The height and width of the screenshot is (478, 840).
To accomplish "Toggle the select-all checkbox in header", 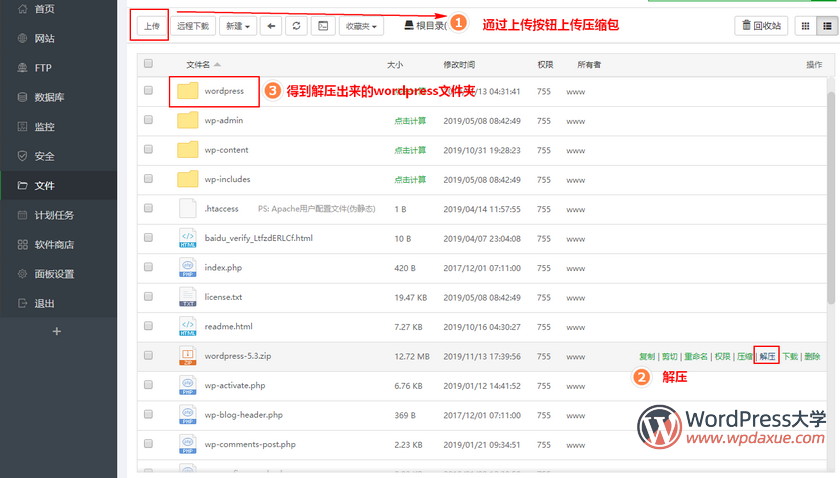I will (x=148, y=64).
